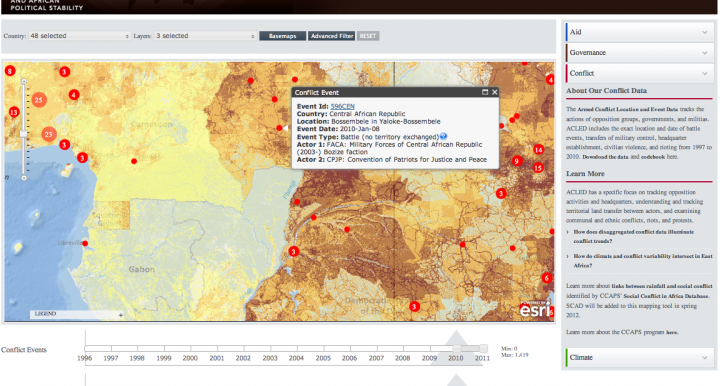720x386 pixels.
Task: Open the 'Download the data' link
Action: (x=605, y=157)
